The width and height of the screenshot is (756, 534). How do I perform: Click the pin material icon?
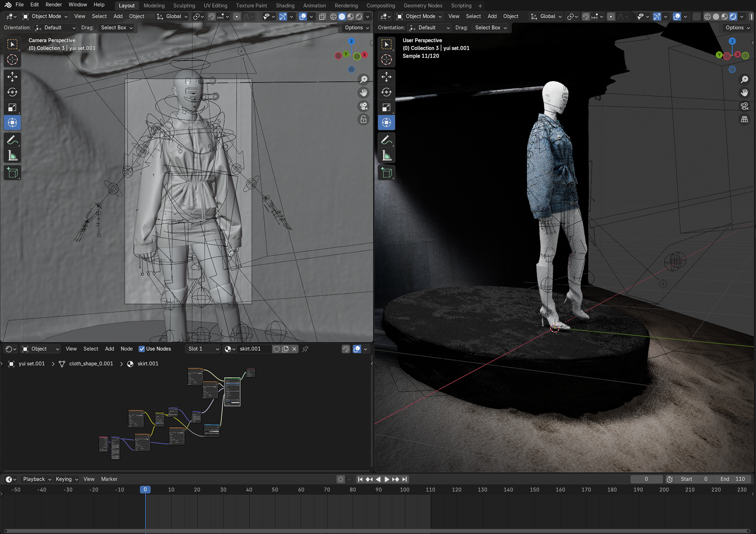(305, 349)
